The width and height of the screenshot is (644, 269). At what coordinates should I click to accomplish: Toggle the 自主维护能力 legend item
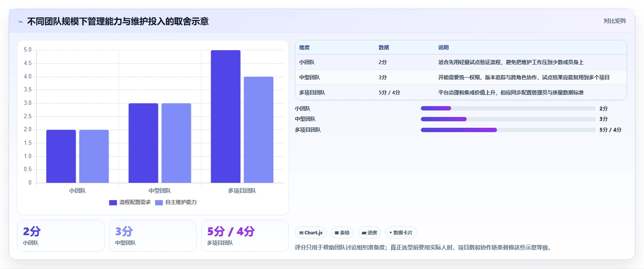coord(176,202)
